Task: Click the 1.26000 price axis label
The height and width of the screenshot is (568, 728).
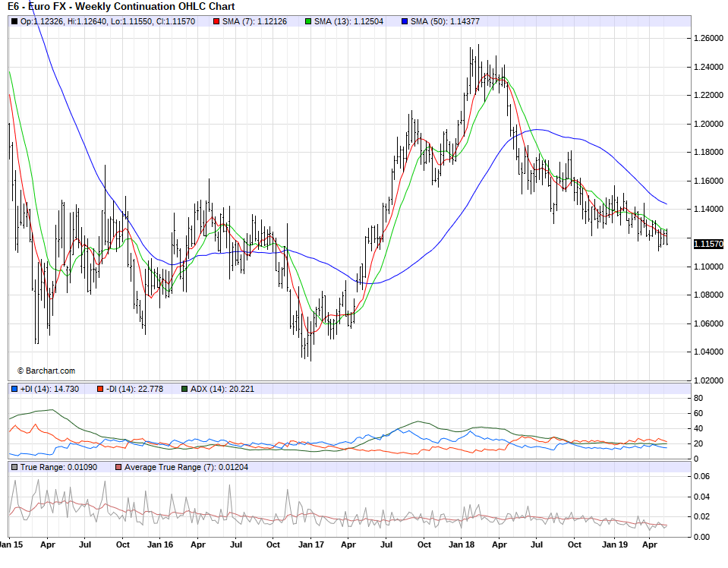Action: (708, 38)
